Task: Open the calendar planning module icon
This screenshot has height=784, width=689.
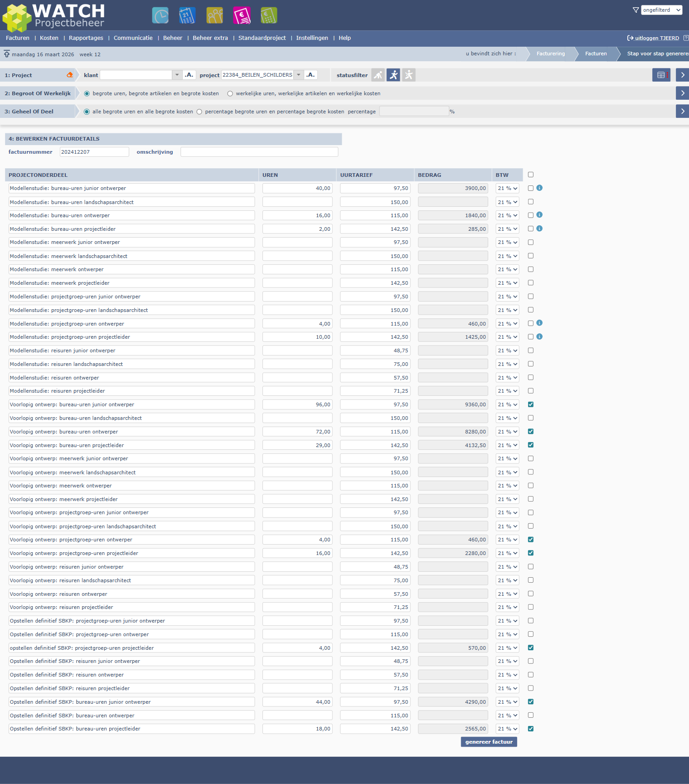Action: [x=187, y=15]
